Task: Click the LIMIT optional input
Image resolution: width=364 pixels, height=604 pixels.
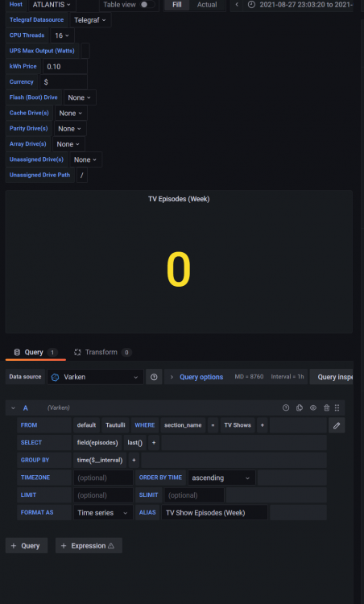Action: coord(103,495)
